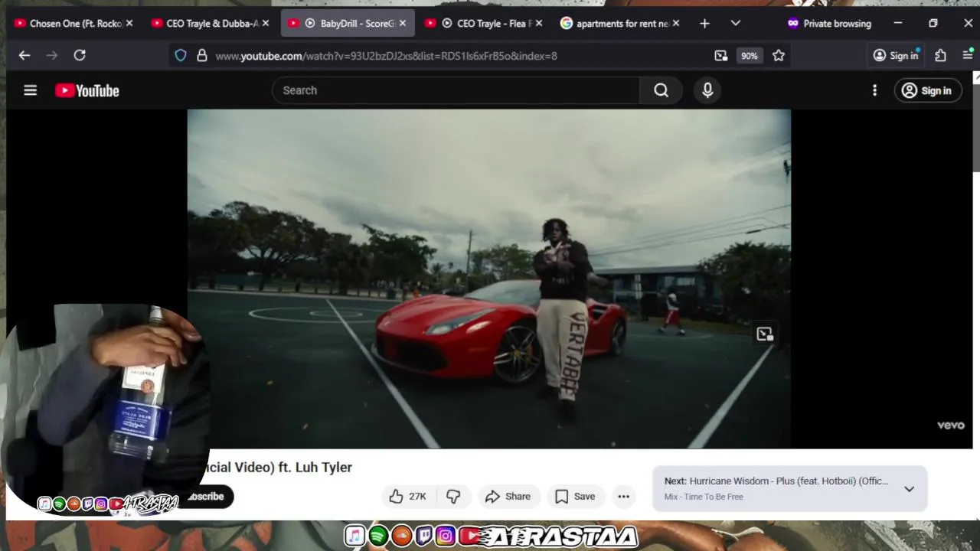Open the YouTube hamburger guide menu

click(x=31, y=90)
